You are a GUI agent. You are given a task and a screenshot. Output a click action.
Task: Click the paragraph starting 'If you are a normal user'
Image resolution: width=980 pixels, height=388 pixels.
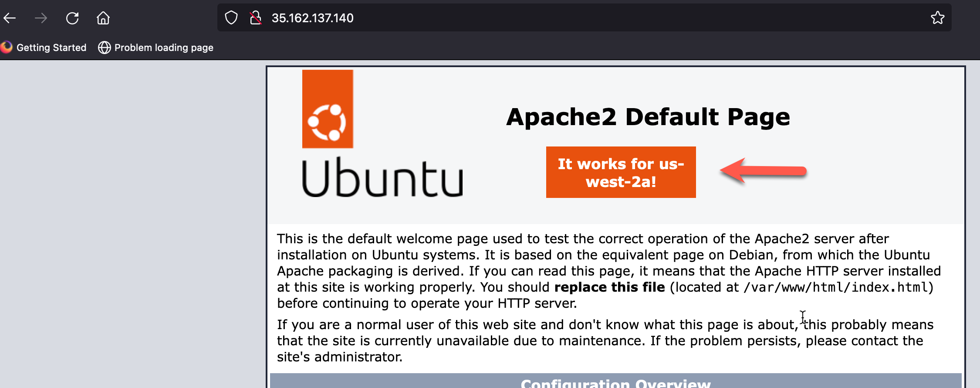coord(605,341)
